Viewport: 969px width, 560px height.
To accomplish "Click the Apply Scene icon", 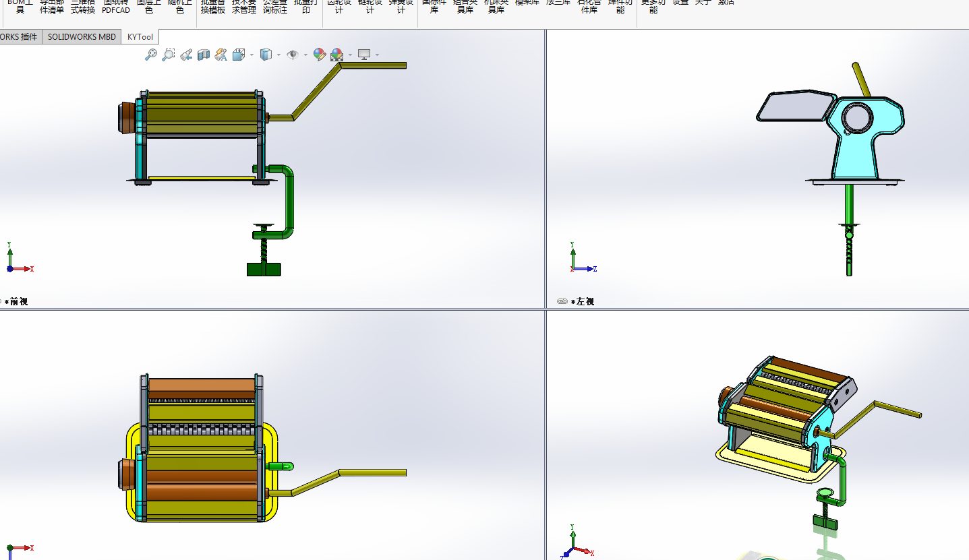I will coord(336,55).
